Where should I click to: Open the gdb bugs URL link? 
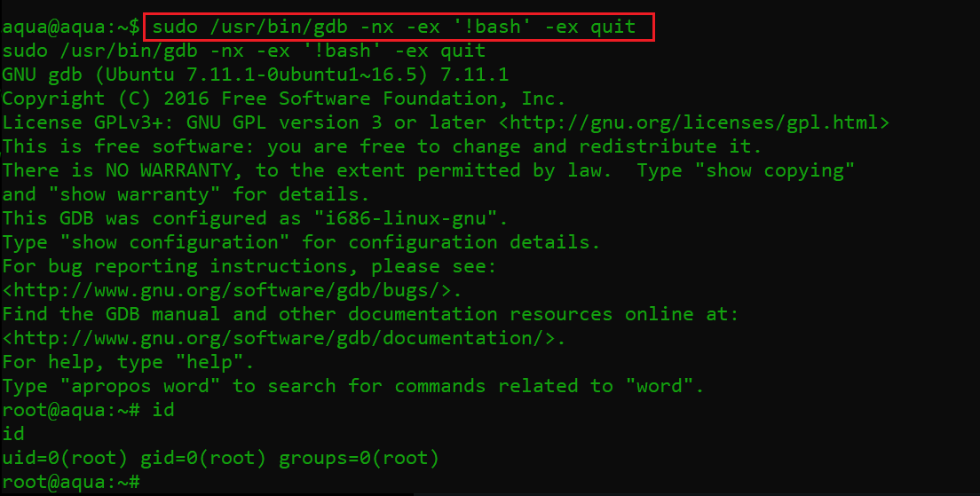pyautogui.click(x=232, y=290)
